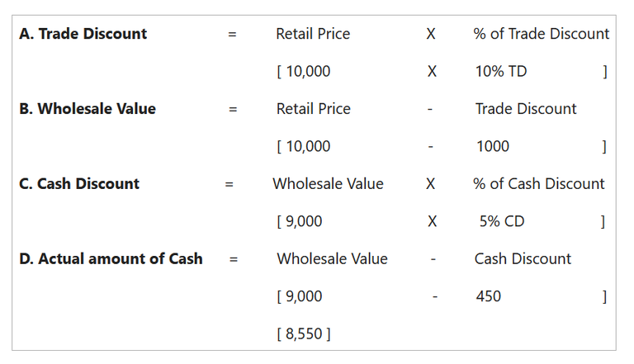Click "Wholesale Value" in the Actual amount formula
The height and width of the screenshot is (364, 634).
point(332,259)
